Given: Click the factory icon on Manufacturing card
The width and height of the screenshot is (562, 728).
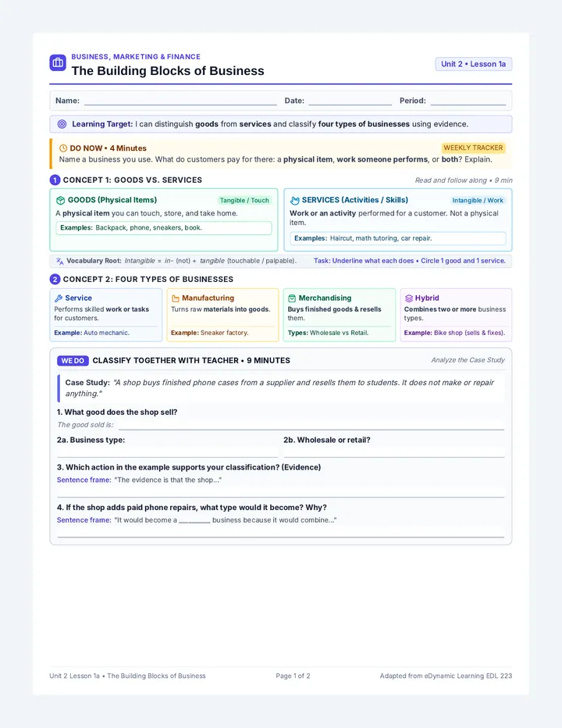Looking at the screenshot, I should pos(176,298).
